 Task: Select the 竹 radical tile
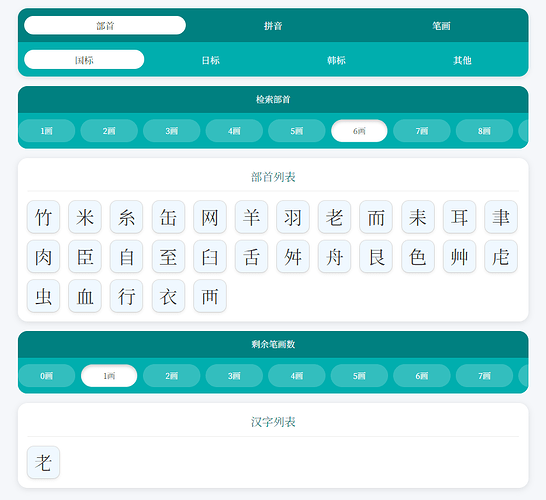tap(44, 217)
